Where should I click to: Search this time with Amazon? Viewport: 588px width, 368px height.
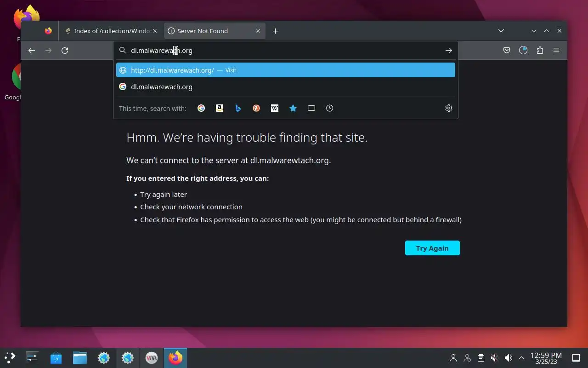coord(220,108)
